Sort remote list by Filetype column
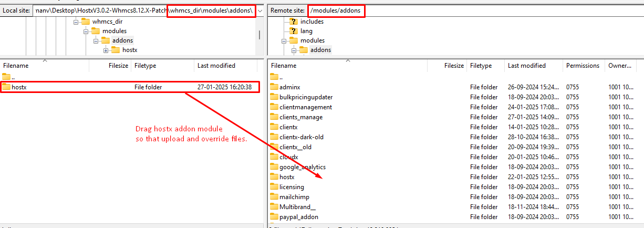 [x=481, y=66]
